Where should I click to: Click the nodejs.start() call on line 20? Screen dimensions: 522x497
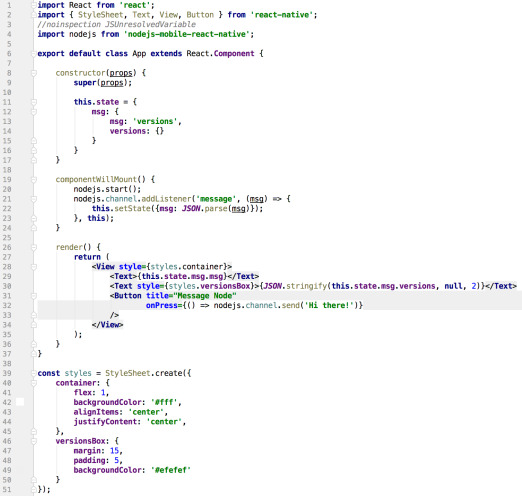click(107, 189)
